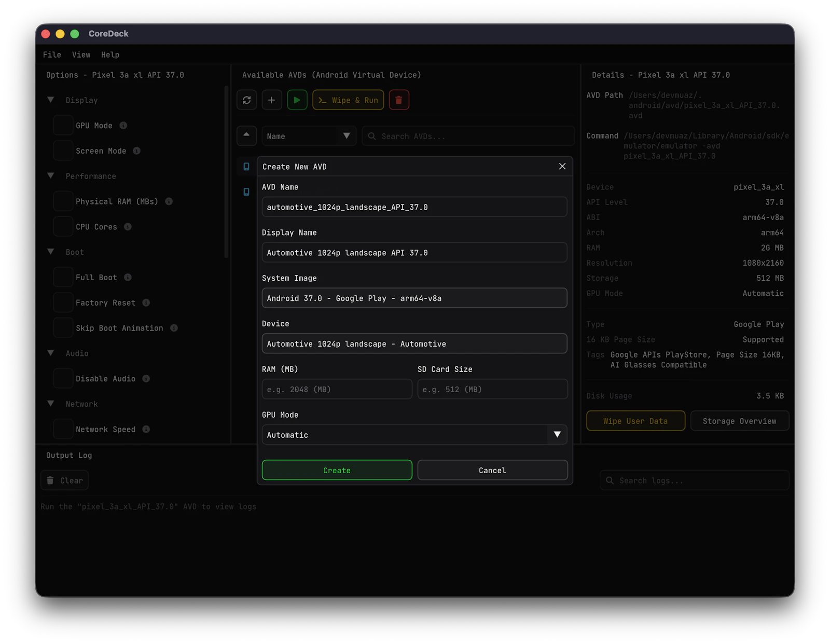
Task: Focus the Display Name input field
Action: tap(414, 253)
